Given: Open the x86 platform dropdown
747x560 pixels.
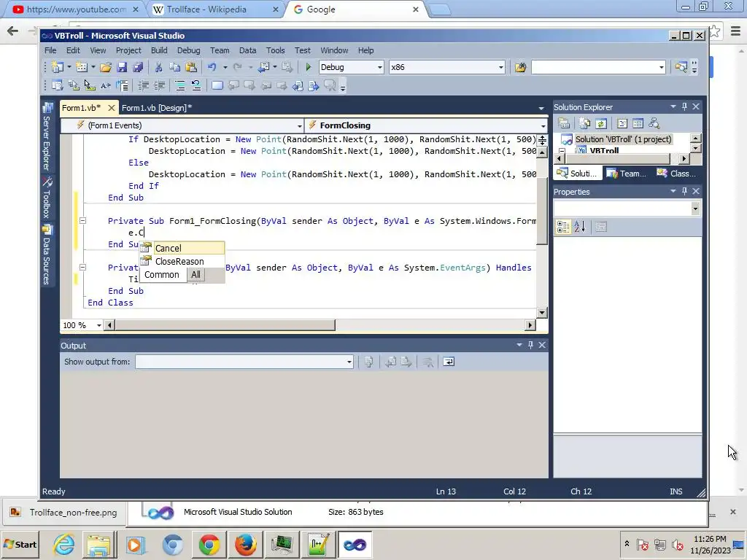Looking at the screenshot, I should coord(500,67).
